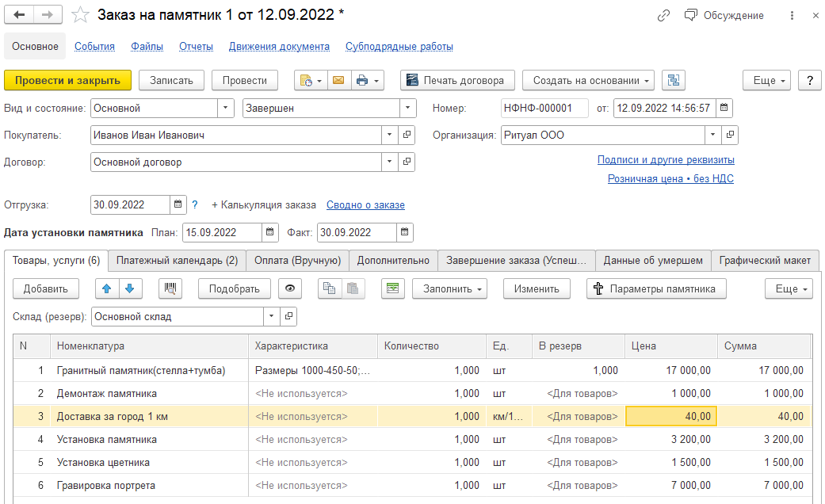This screenshot has height=504, width=825.
Task: Expand the Создать на основании menu
Action: (587, 80)
